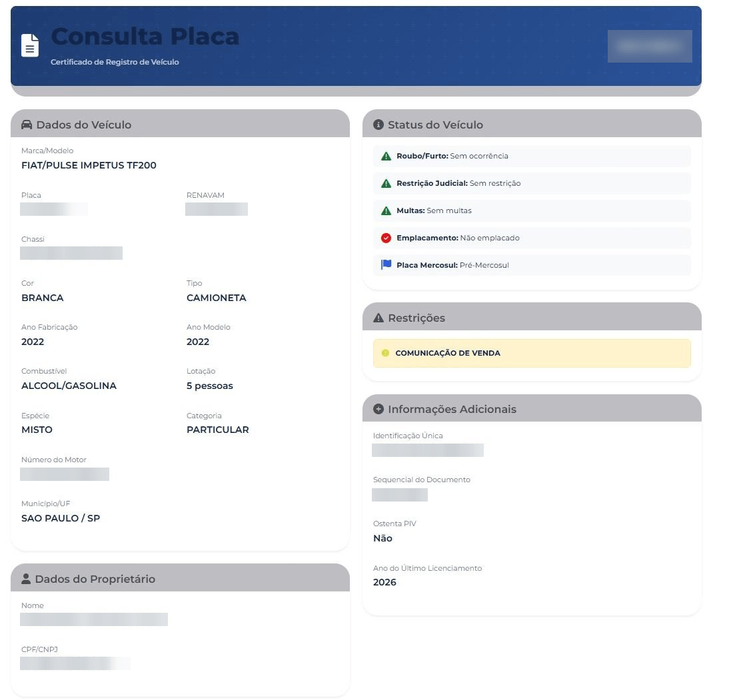
Task: Click the blurred Número do Motor value
Action: pyautogui.click(x=65, y=474)
